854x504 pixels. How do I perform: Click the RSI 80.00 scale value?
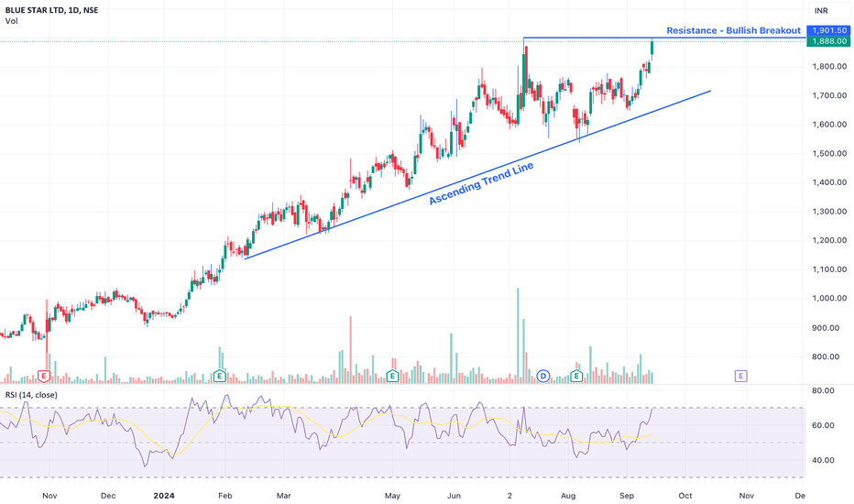point(823,390)
